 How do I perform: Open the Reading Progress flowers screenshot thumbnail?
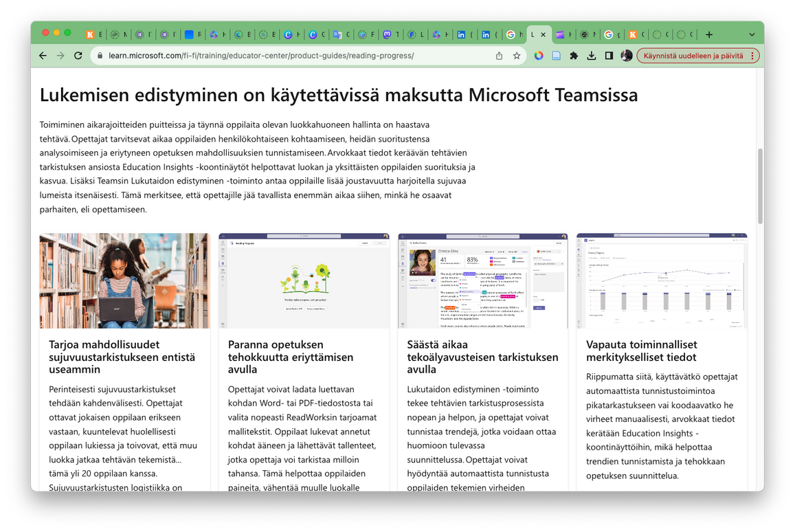[x=304, y=280]
